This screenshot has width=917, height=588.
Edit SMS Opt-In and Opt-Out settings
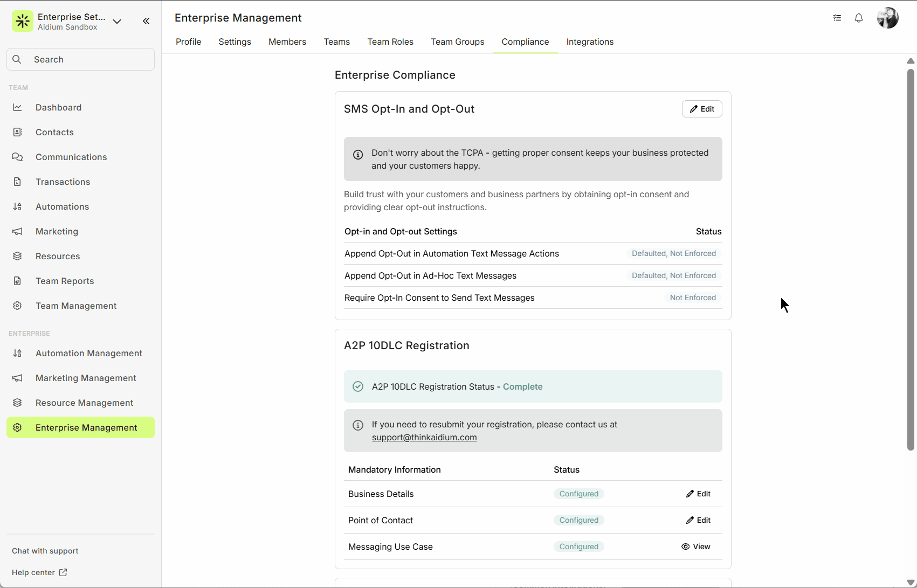[701, 109]
